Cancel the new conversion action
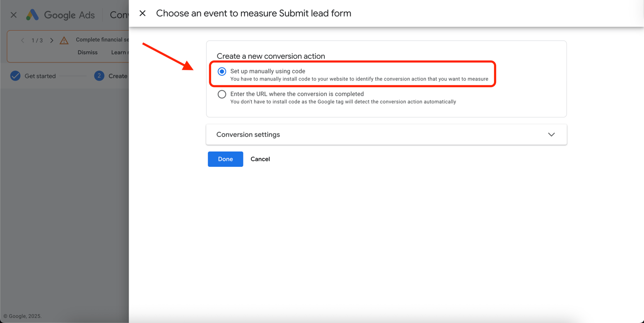 click(260, 159)
